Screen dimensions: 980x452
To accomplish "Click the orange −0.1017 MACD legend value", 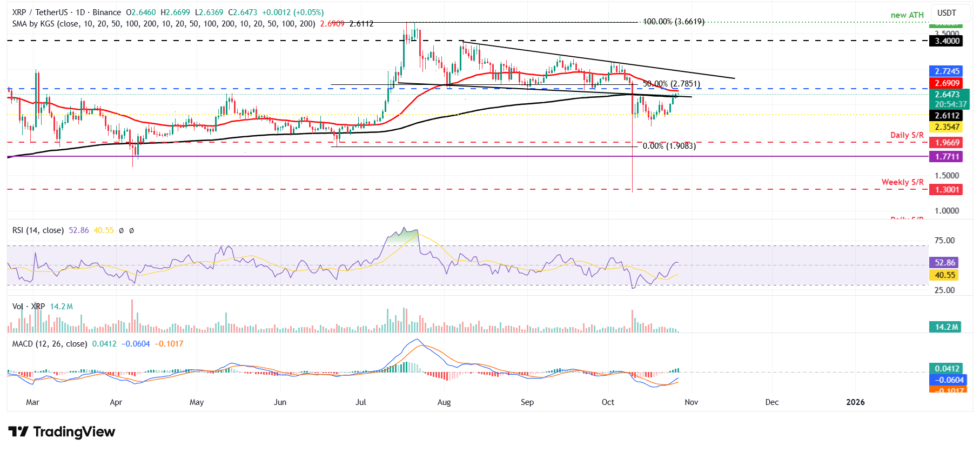I will [169, 344].
